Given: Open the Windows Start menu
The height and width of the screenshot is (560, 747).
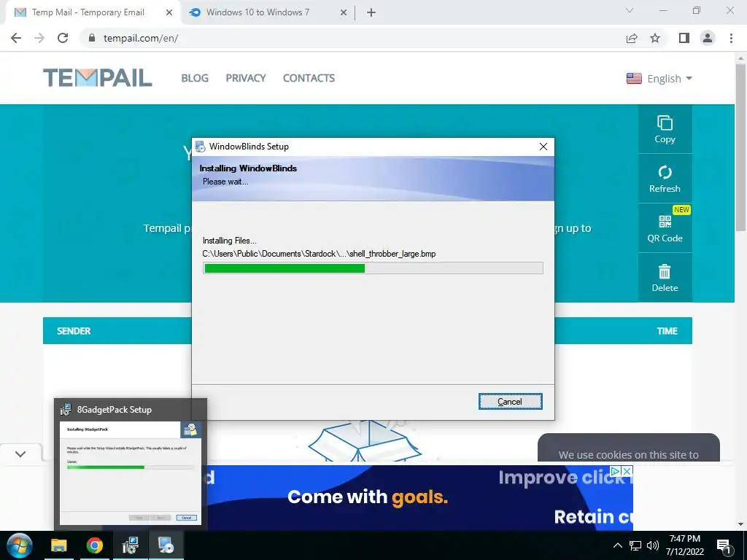Looking at the screenshot, I should (20, 545).
